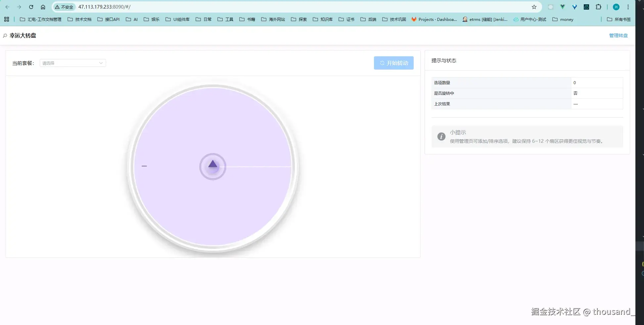Screen dimensions: 644x325
Task: Expand the 日常 bookmark folder
Action: (204, 20)
